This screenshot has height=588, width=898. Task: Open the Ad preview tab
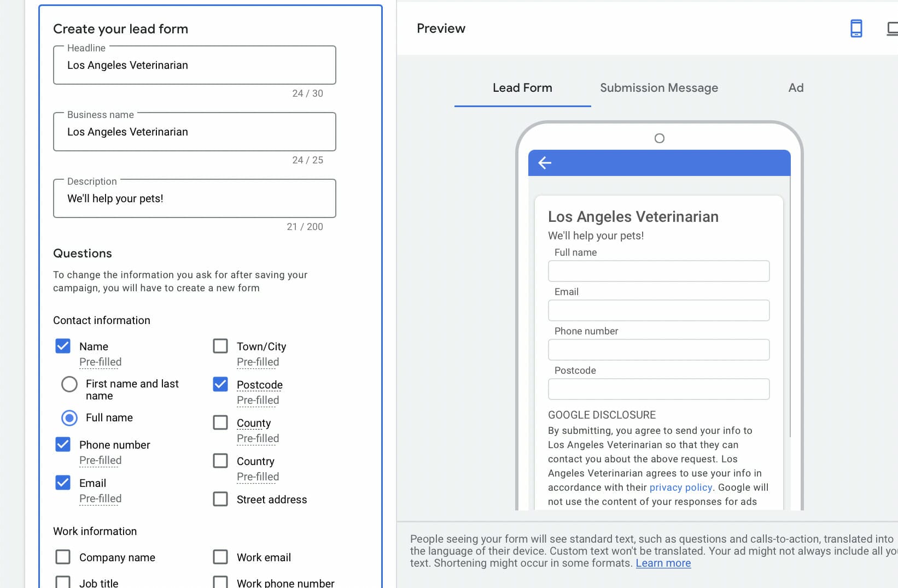pyautogui.click(x=796, y=87)
